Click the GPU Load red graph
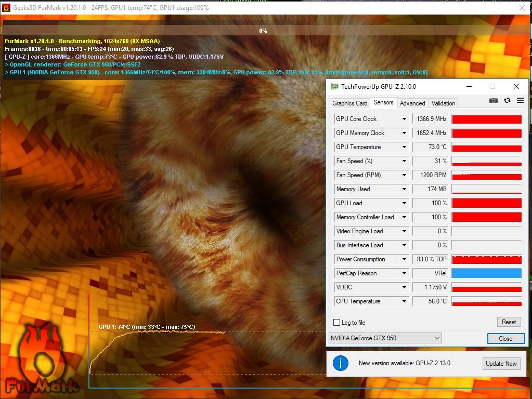This screenshot has width=532, height=399. [x=487, y=203]
